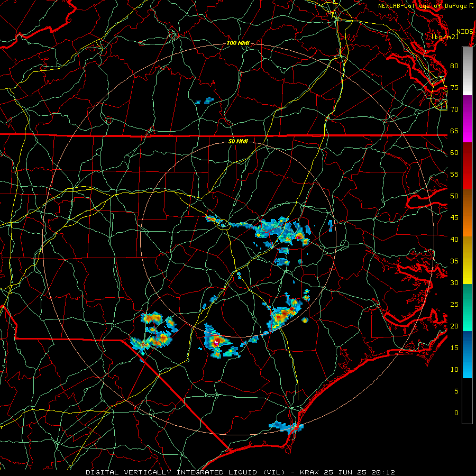
Task: Click the 45 value on the scale
Action: tap(454, 218)
